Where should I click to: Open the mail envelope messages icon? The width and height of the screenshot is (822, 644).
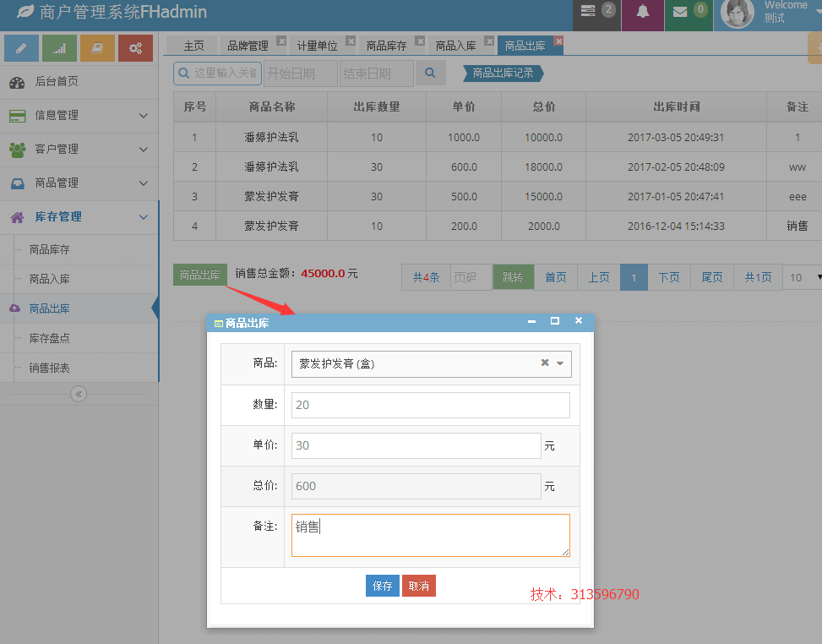click(680, 12)
